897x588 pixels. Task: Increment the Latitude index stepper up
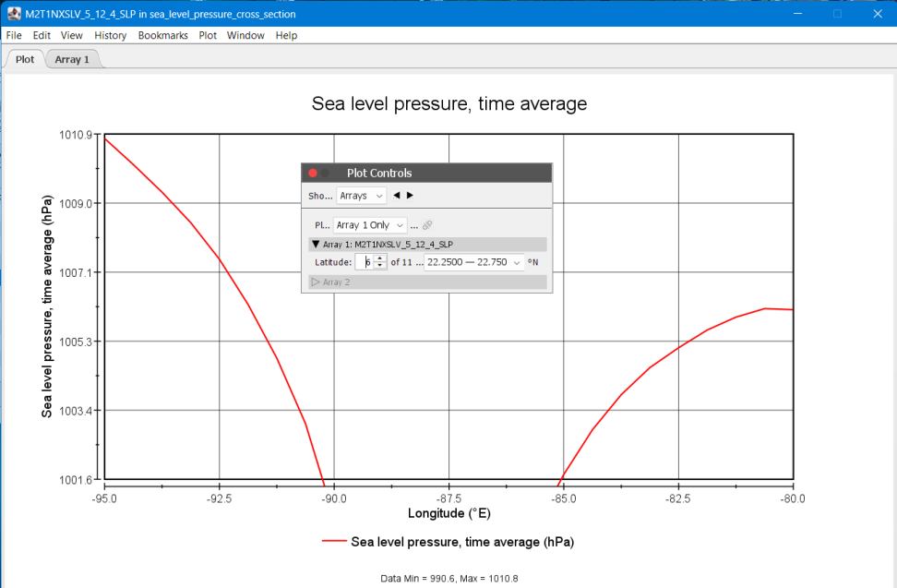pos(380,258)
